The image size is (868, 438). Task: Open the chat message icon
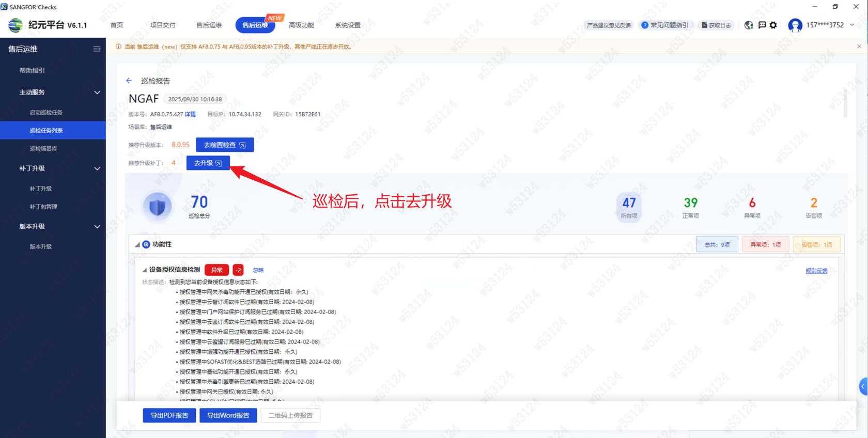click(x=762, y=25)
